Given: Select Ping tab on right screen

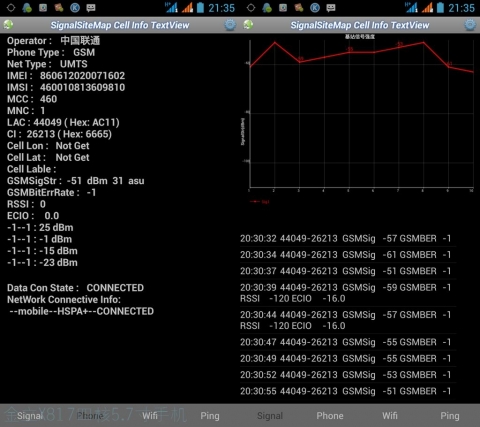Looking at the screenshot, I should point(450,416).
